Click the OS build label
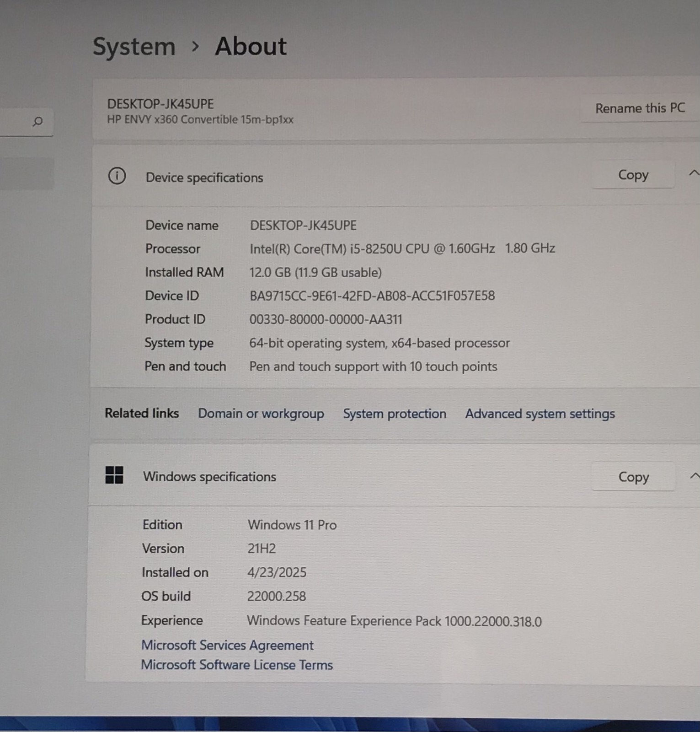Viewport: 700px width, 732px height. pos(166,596)
